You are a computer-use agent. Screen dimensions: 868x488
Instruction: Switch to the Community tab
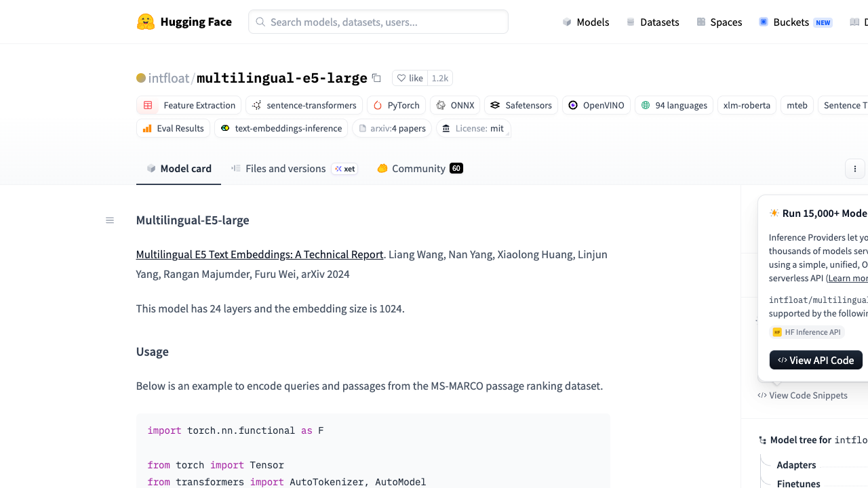click(420, 169)
